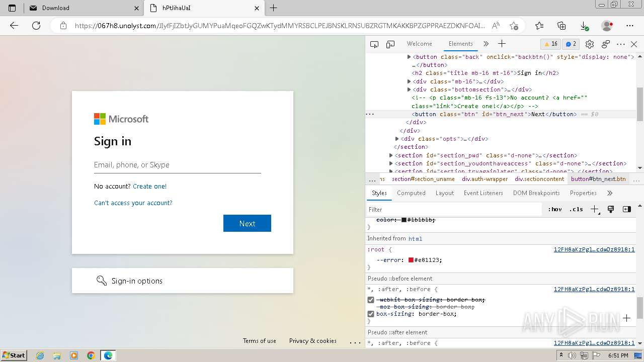Add a new tool tab in DevTools

[502, 44]
